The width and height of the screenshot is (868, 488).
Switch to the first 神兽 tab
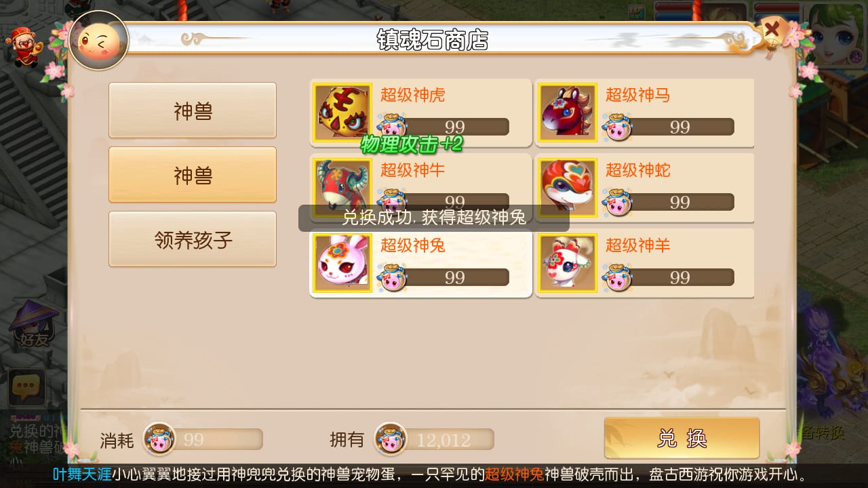[193, 110]
